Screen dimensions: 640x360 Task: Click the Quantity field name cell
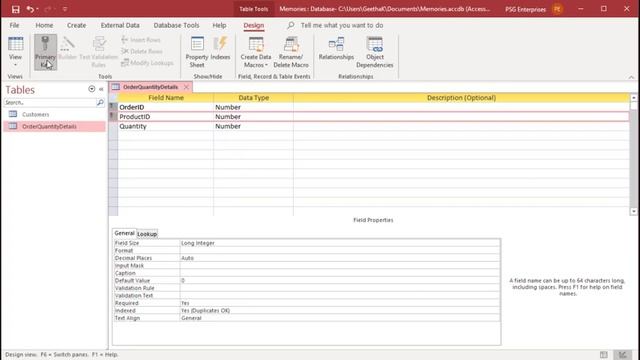[x=166, y=127]
